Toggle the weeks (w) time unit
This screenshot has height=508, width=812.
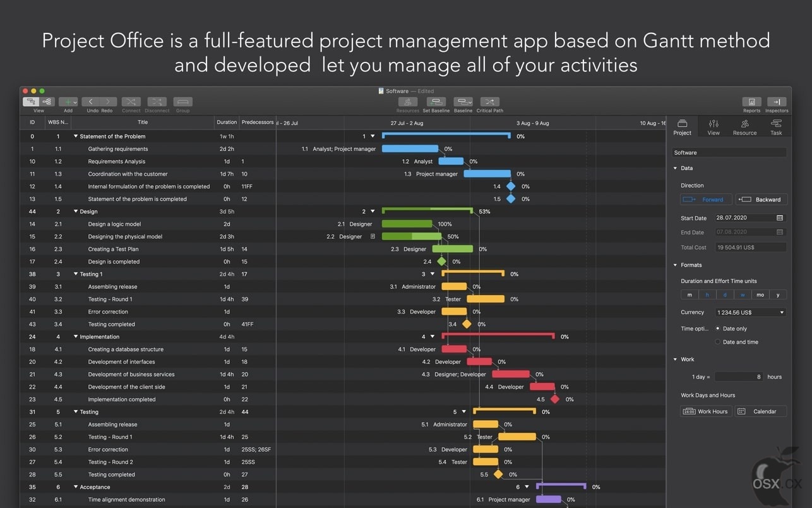click(743, 295)
